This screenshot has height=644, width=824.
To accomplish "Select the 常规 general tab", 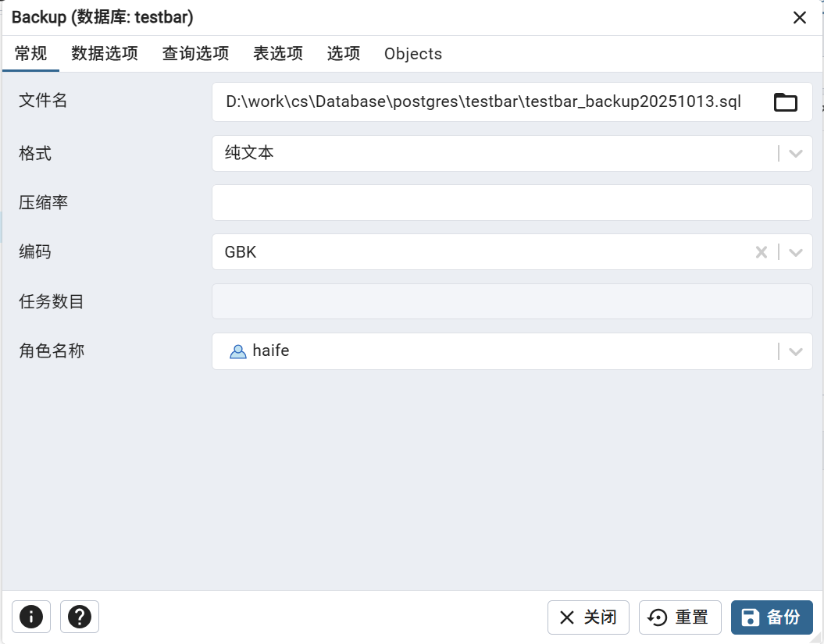I will click(x=31, y=54).
